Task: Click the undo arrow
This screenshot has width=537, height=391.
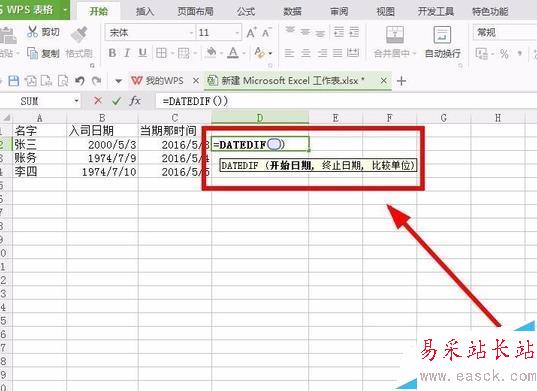Action: [79, 81]
